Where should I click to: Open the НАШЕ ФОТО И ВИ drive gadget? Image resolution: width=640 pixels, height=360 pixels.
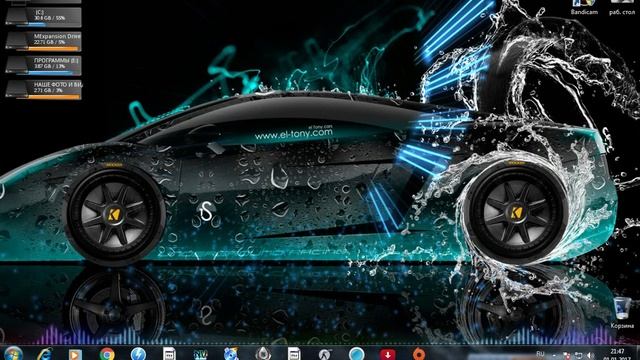43,90
